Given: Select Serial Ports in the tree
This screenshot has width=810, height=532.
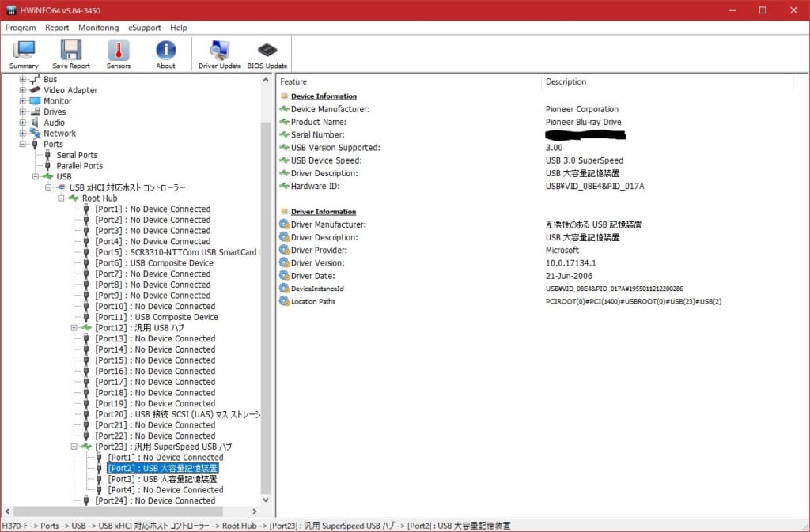Looking at the screenshot, I should pyautogui.click(x=77, y=155).
